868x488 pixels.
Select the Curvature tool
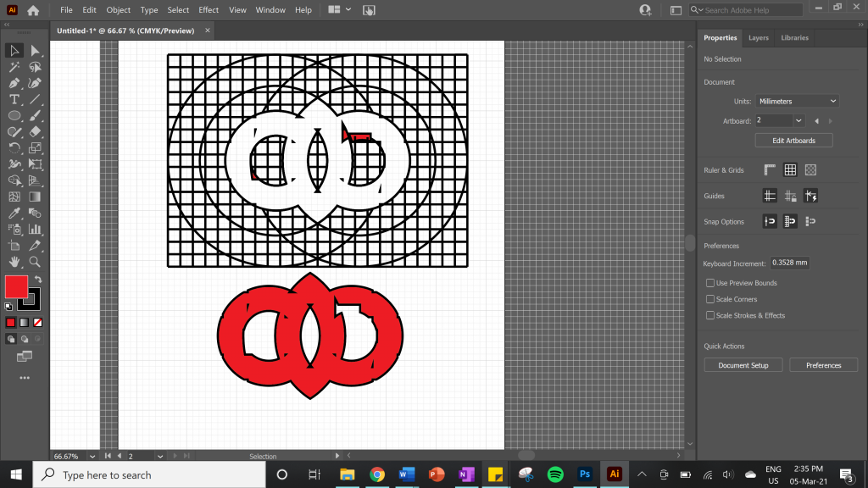[x=35, y=84]
